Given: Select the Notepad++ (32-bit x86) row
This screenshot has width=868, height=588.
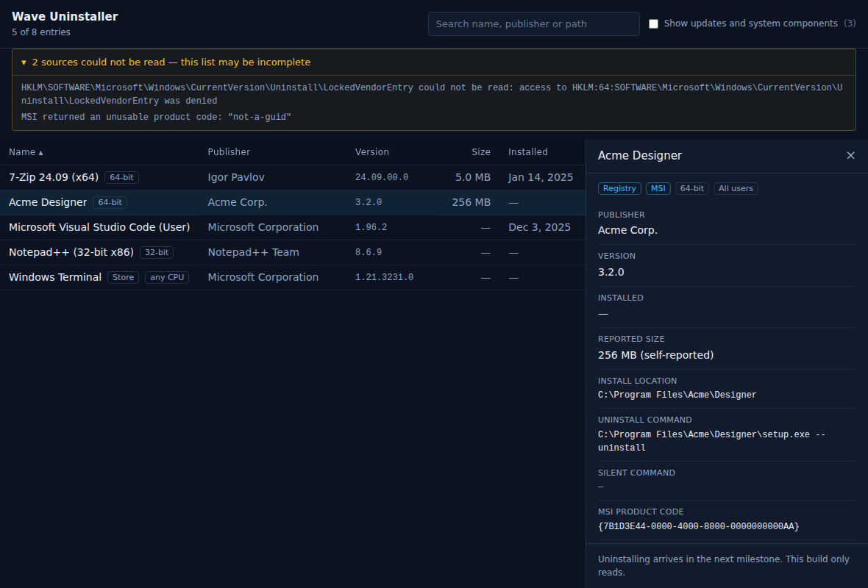Looking at the screenshot, I should [x=292, y=252].
